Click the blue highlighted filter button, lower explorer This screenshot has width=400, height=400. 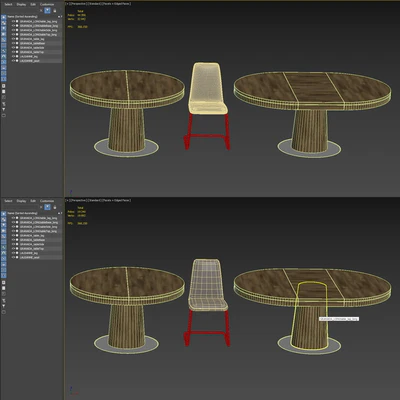(47, 207)
